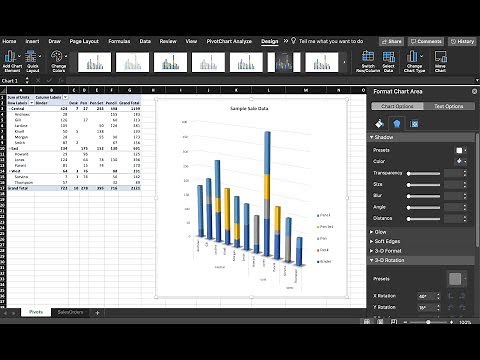Click the Change Colors palette icon
The width and height of the screenshot is (480, 360).
click(57, 56)
